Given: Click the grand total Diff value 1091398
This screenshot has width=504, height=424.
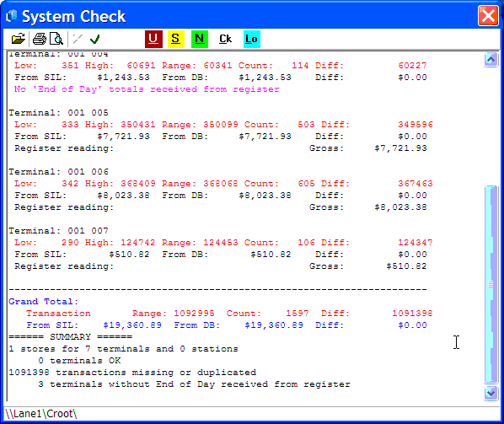Looking at the screenshot, I should pyautogui.click(x=412, y=314).
